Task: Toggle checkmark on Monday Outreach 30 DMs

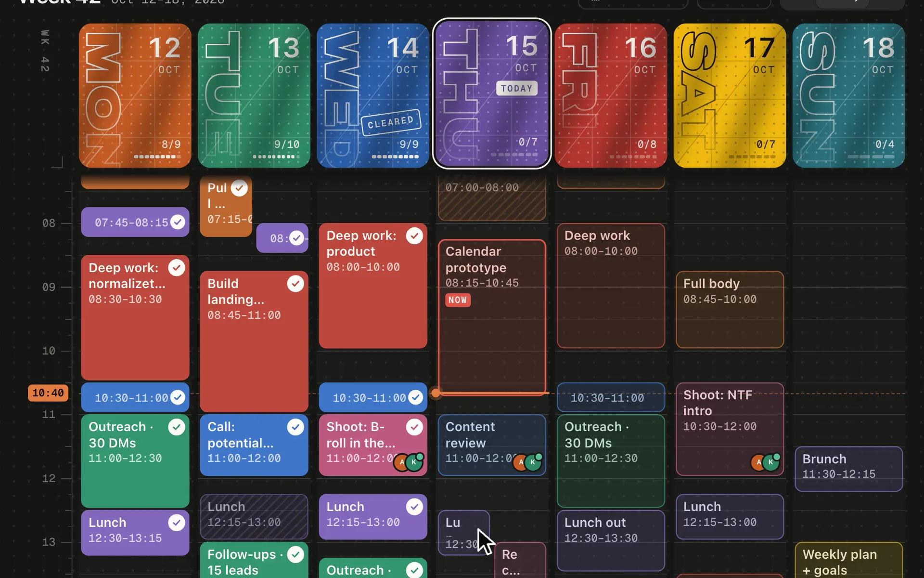Action: (177, 427)
